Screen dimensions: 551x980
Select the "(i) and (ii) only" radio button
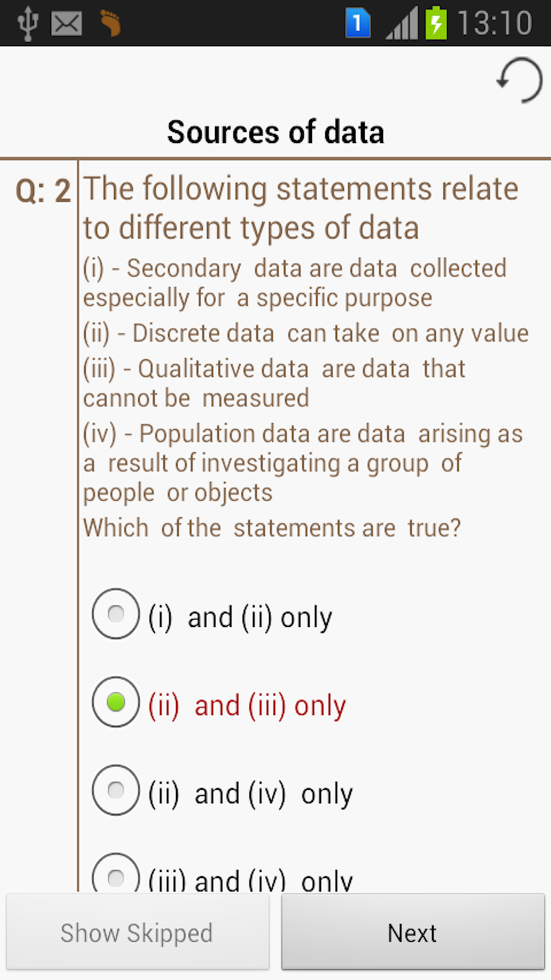[x=116, y=614]
